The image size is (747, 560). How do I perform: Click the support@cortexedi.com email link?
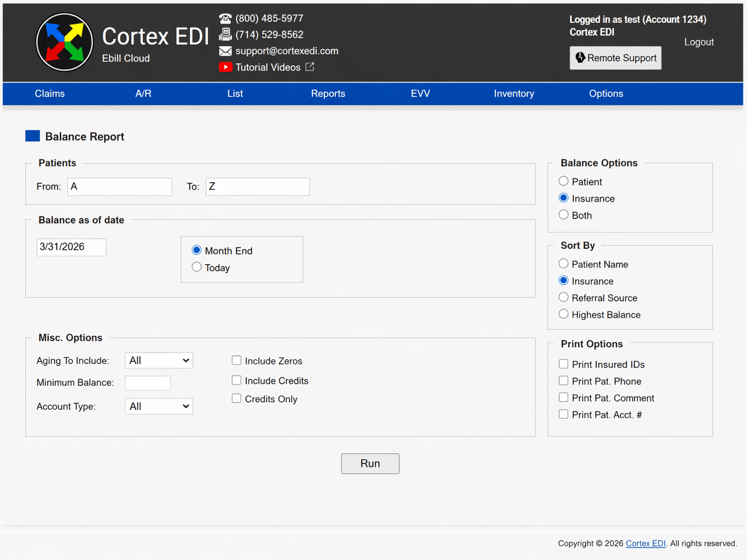point(287,51)
